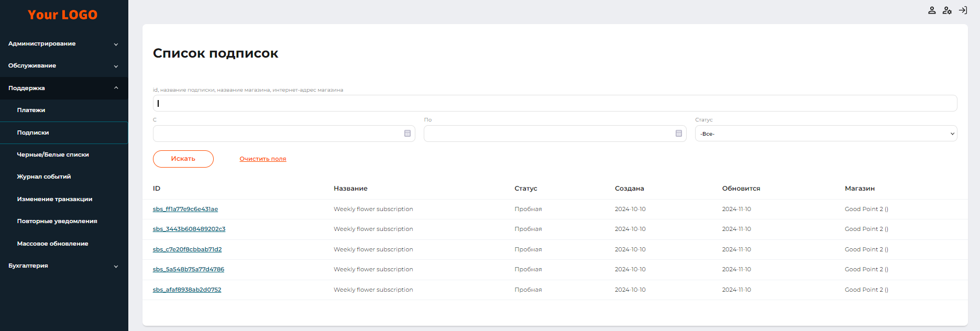
Task: Focus the subscription search text field
Action: pos(555,103)
